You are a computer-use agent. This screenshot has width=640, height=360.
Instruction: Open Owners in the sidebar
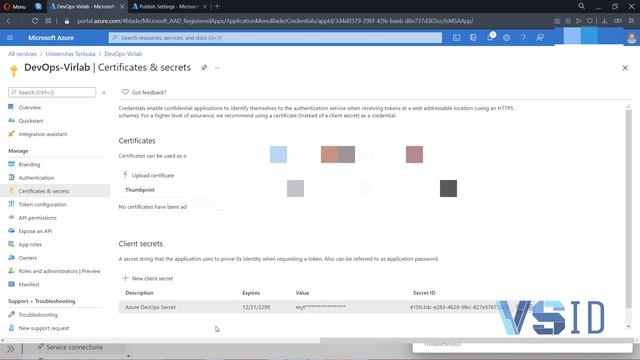pyautogui.click(x=27, y=258)
